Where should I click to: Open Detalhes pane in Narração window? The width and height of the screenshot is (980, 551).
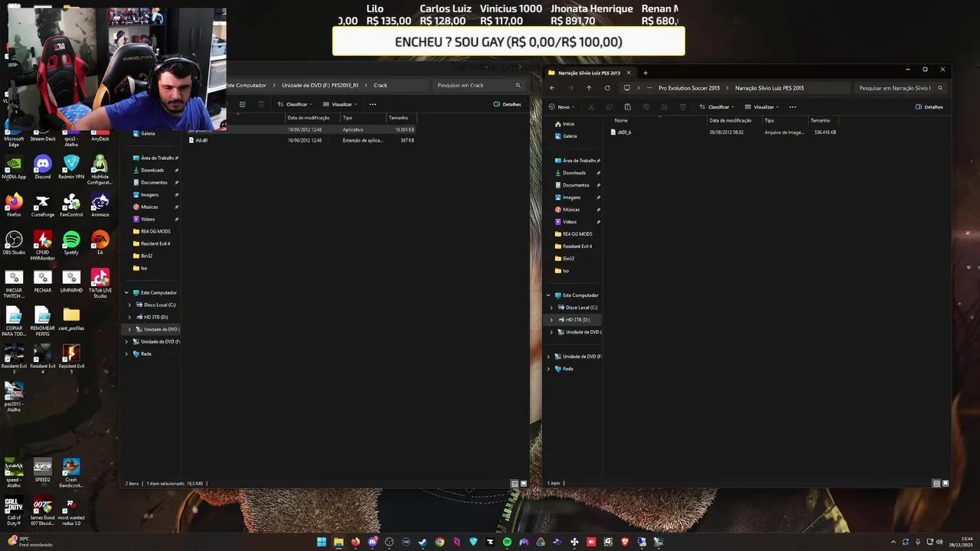point(929,107)
